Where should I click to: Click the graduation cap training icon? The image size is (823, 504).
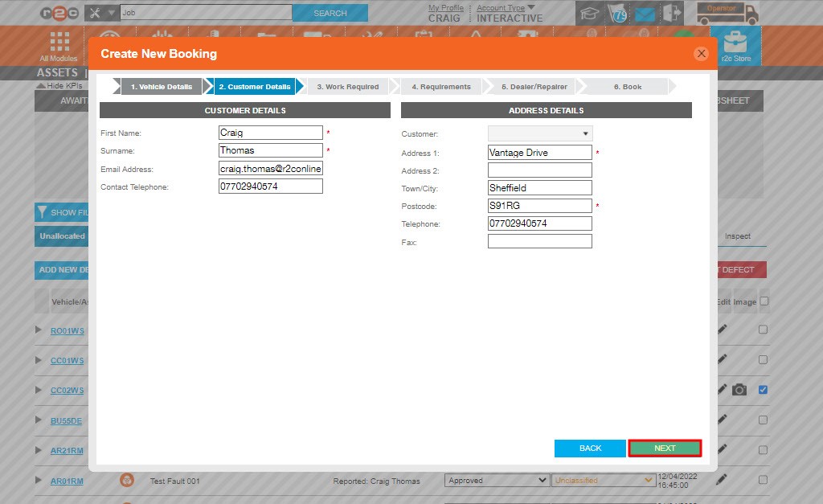(x=590, y=13)
